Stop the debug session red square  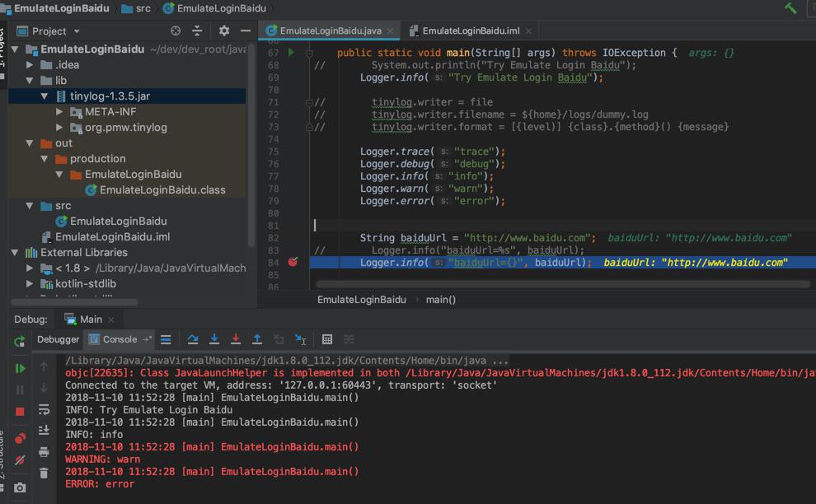click(x=20, y=411)
